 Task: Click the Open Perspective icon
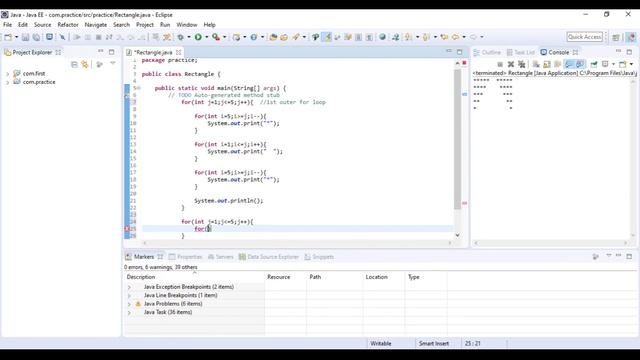[x=616, y=37]
